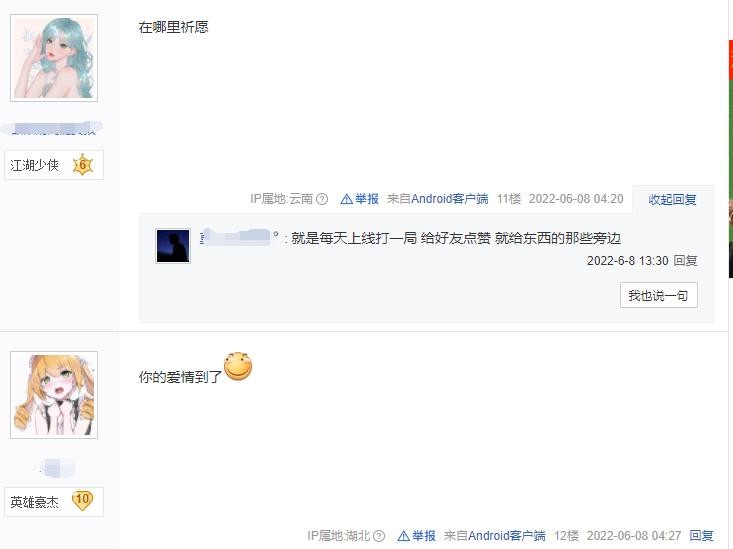Report the 12楼 post via 举报
The height and width of the screenshot is (549, 733).
[424, 536]
